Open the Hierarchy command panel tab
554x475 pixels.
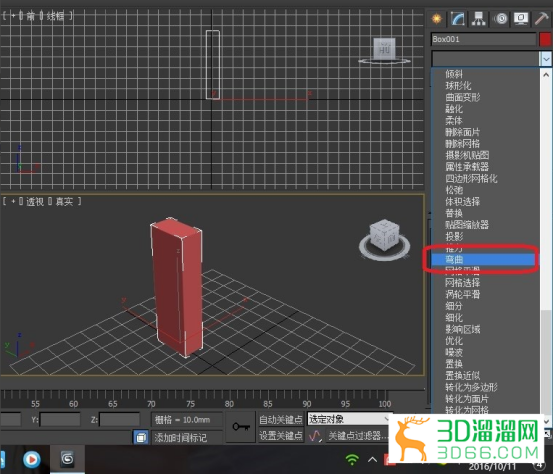click(x=479, y=18)
